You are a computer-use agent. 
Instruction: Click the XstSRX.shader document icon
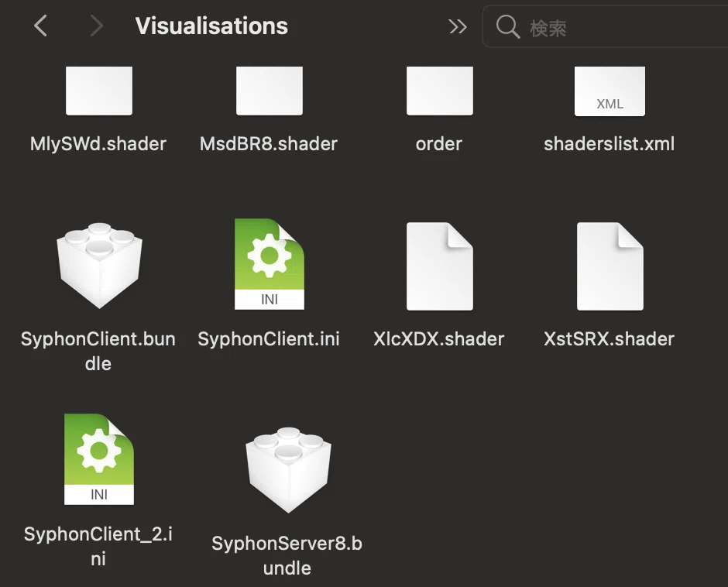click(610, 266)
